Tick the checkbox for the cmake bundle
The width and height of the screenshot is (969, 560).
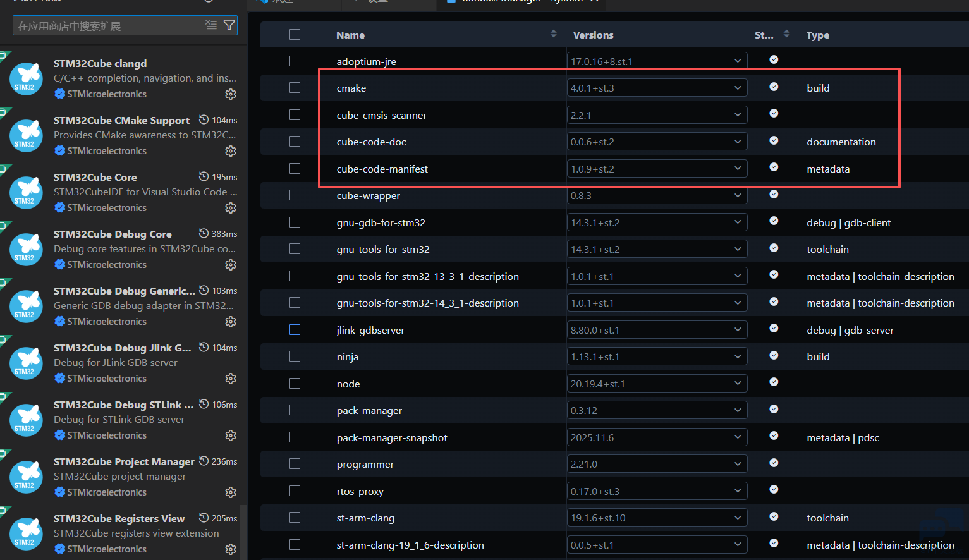(295, 88)
